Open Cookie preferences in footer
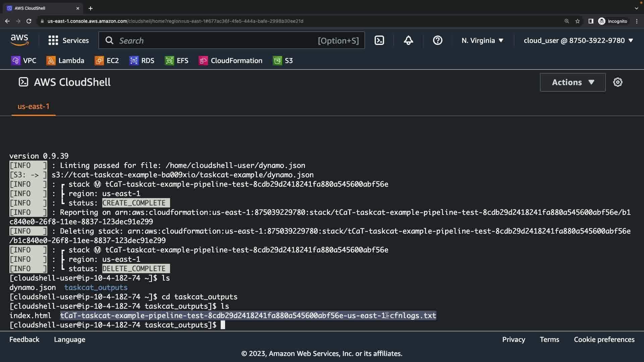 click(604, 340)
